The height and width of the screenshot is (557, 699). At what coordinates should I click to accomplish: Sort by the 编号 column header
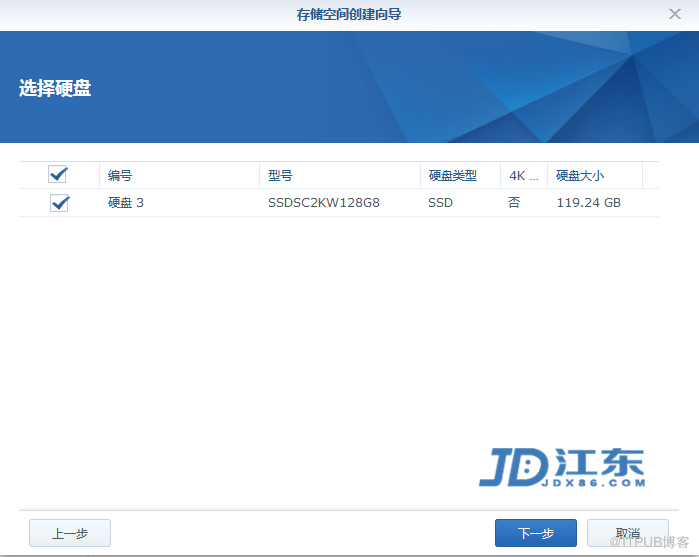[x=120, y=175]
